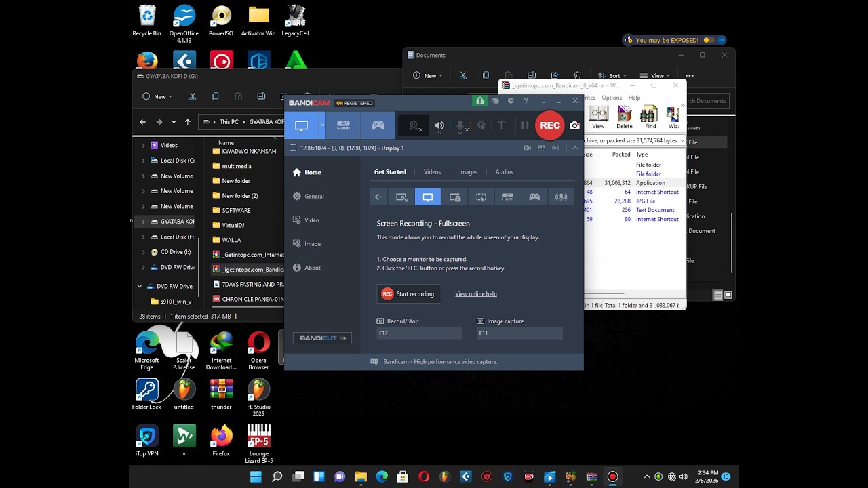The image size is (868, 488).
Task: Click the audio-only broadcast icon on the display bar
Action: (x=556, y=148)
